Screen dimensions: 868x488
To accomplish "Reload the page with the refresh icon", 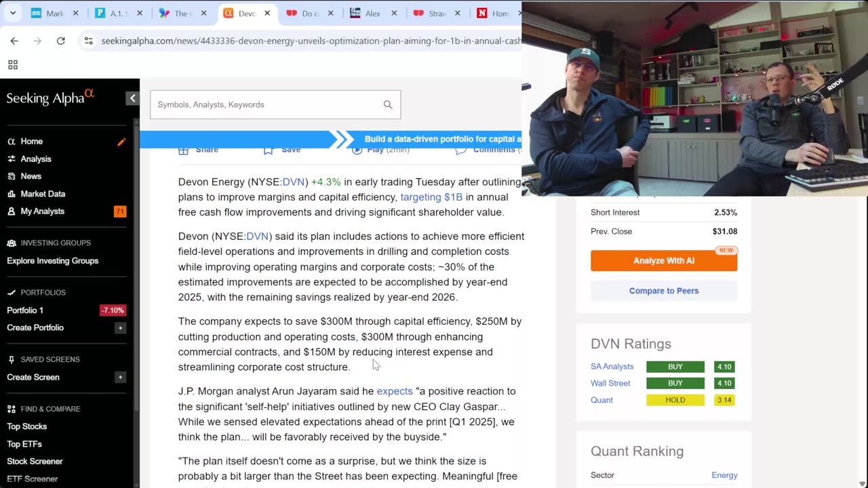I will [x=60, y=41].
